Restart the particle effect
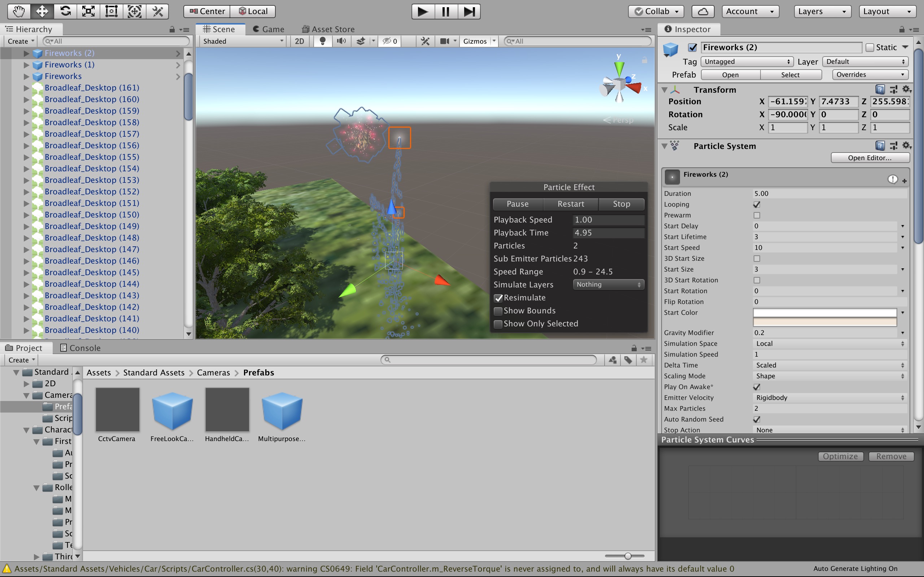 coord(570,204)
